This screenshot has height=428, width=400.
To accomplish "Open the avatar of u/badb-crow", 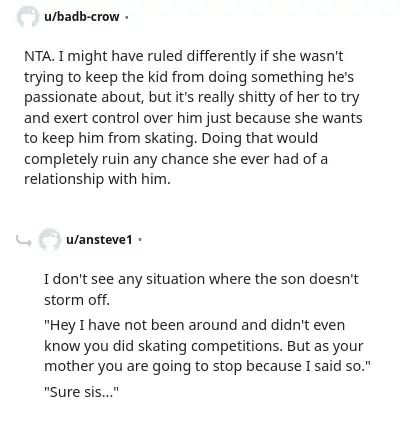I will [27, 17].
